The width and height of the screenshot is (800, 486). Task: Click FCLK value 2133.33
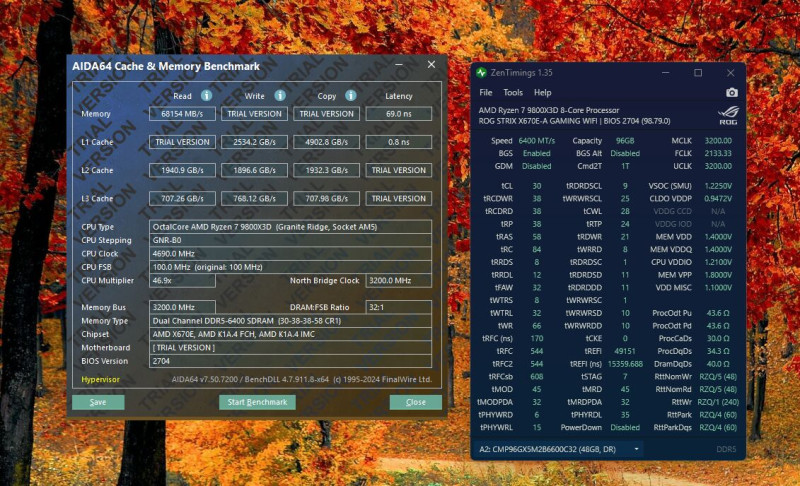718,154
